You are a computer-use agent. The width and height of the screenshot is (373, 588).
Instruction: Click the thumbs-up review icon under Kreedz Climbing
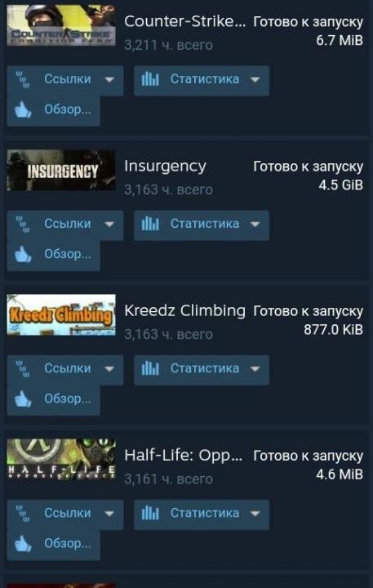[23, 399]
